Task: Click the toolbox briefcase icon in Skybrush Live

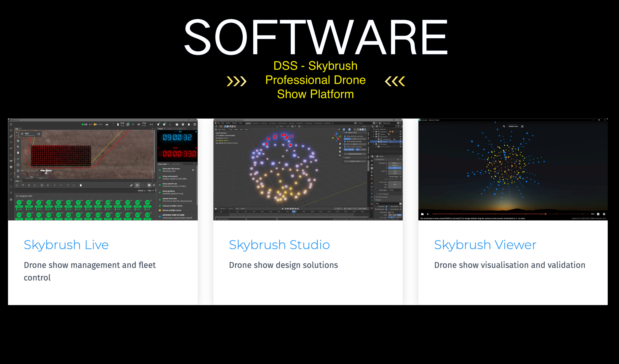Action: pyautogui.click(x=177, y=125)
